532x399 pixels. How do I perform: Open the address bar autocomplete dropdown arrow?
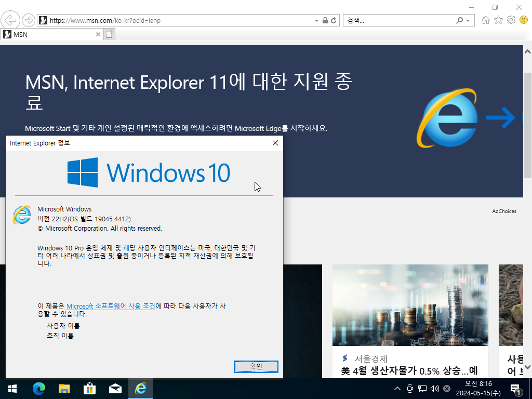click(x=316, y=21)
